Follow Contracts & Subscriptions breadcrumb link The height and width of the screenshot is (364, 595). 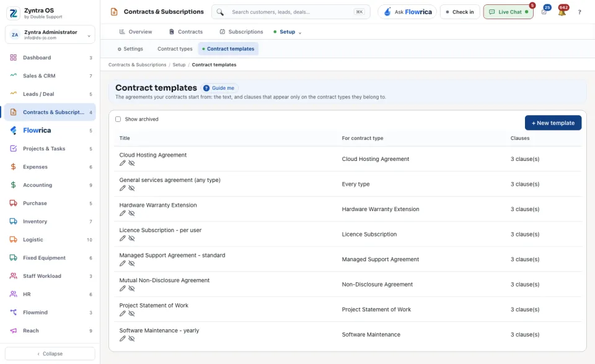(138, 65)
